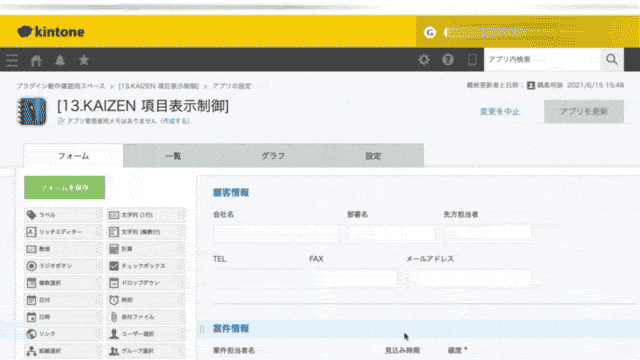The image size is (640, 360).
Task: Click the 案件情報 section label
Action: click(x=231, y=329)
